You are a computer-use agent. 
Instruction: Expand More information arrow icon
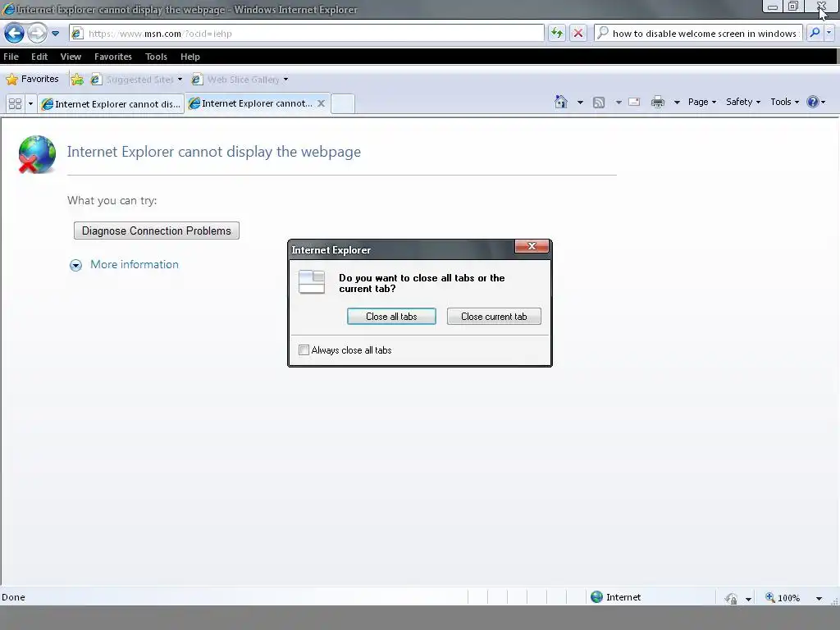tap(75, 265)
